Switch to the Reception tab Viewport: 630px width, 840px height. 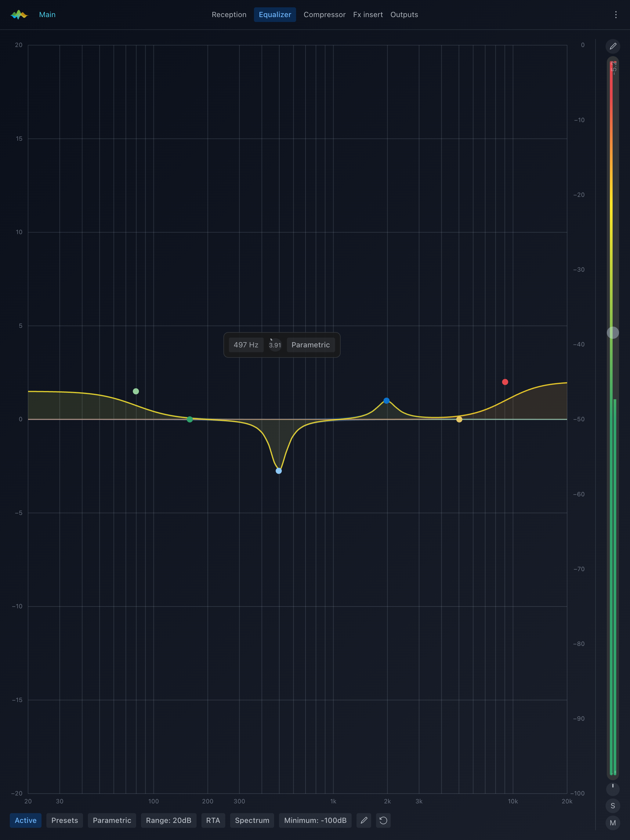click(229, 15)
